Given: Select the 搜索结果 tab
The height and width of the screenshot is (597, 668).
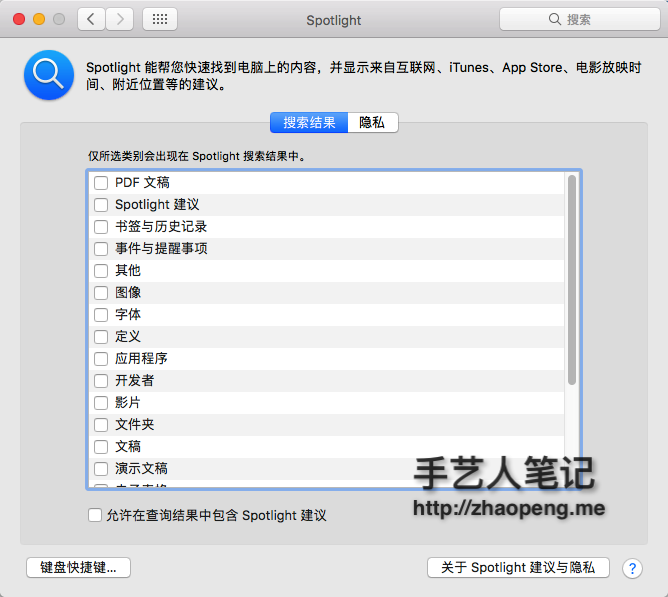Looking at the screenshot, I should coord(309,123).
